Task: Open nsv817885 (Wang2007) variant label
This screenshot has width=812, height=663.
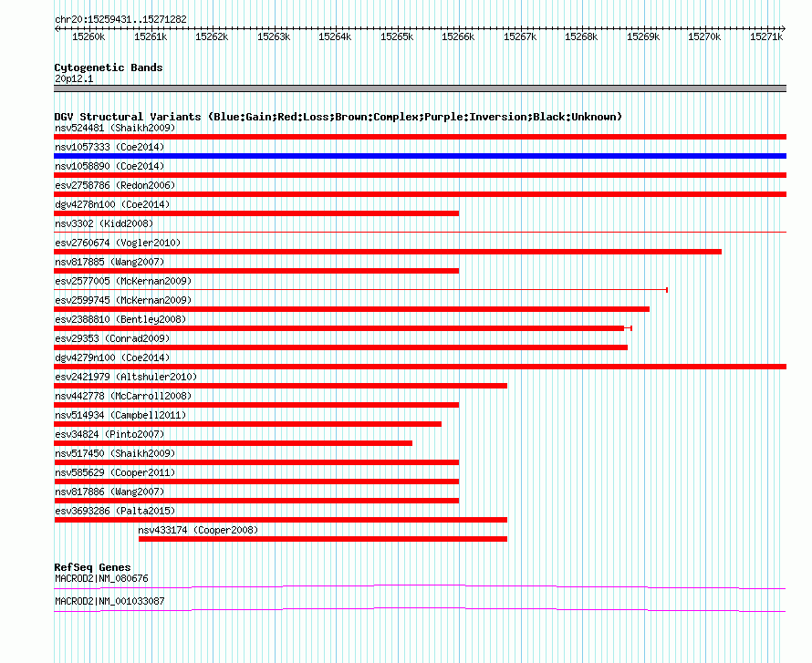Action: (x=109, y=262)
